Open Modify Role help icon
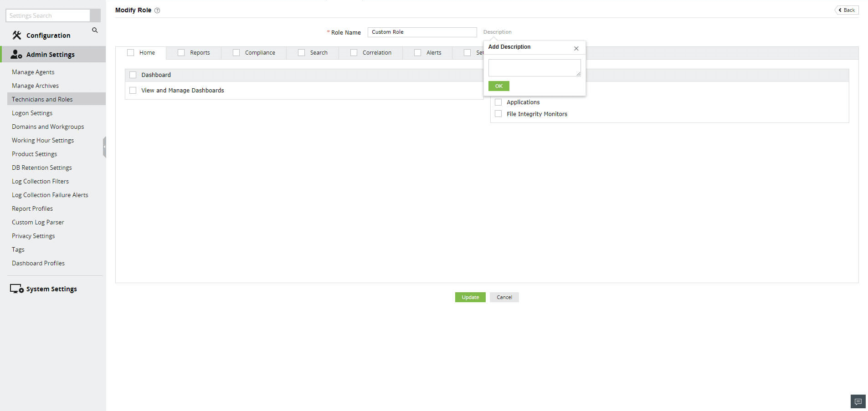Viewport: 868px width, 411px height. [157, 10]
